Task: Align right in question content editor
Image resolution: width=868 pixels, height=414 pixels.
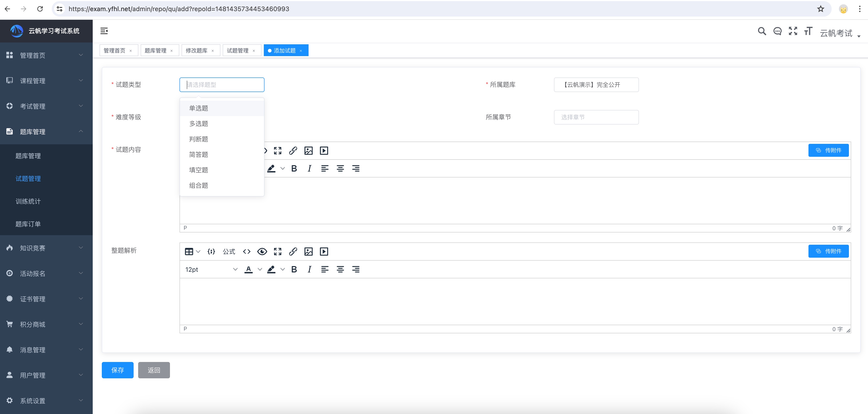Action: tap(356, 168)
